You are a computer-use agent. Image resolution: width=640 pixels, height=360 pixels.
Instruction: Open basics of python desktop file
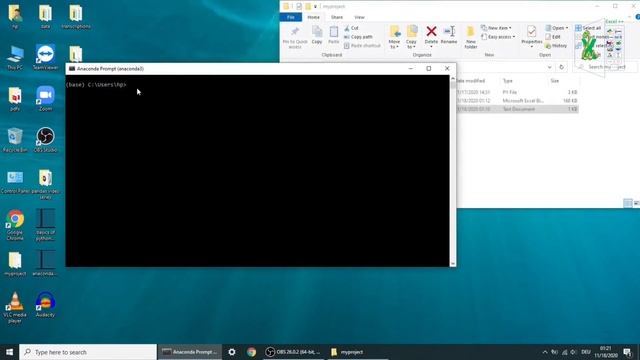[x=45, y=225]
